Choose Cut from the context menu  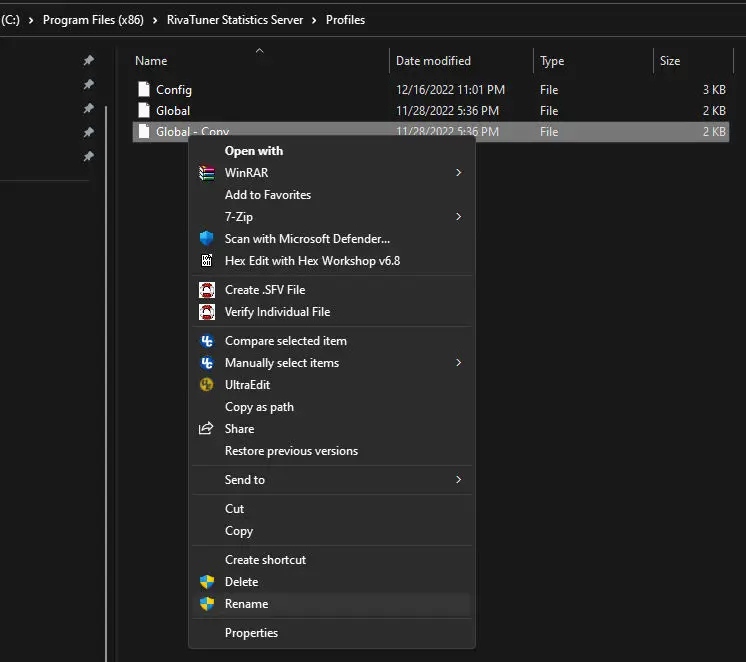[x=332, y=509]
